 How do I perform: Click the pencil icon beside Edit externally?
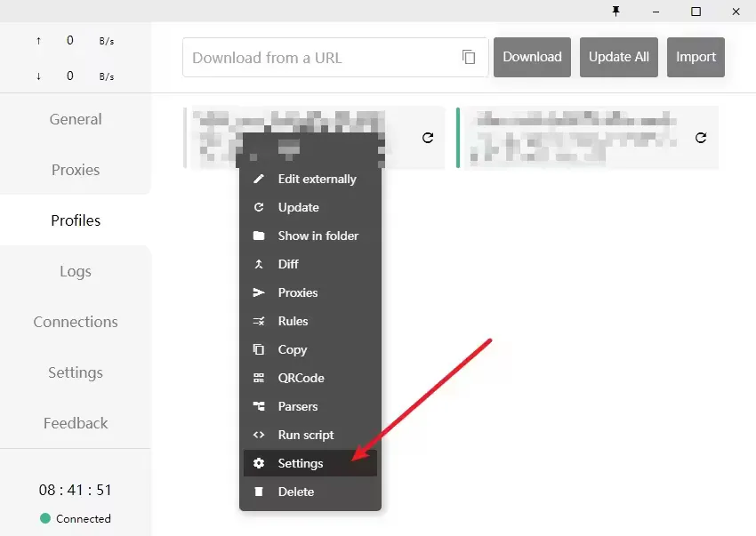(259, 179)
